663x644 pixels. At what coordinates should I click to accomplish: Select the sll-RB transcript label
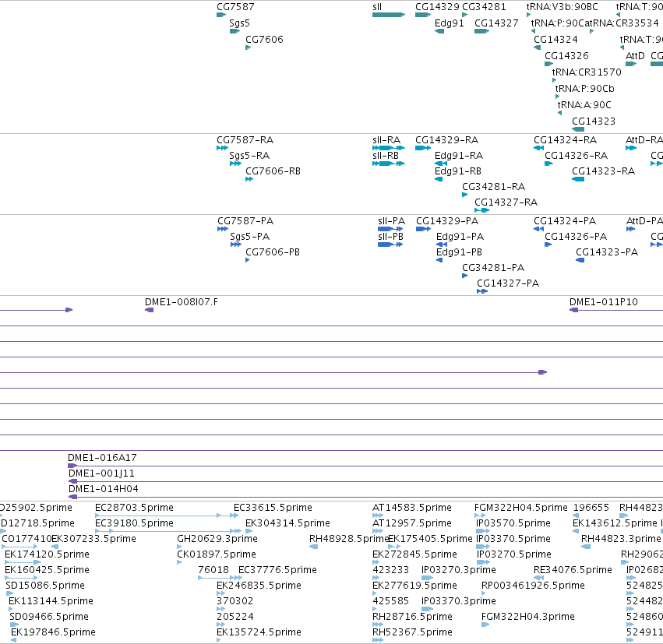(385, 156)
